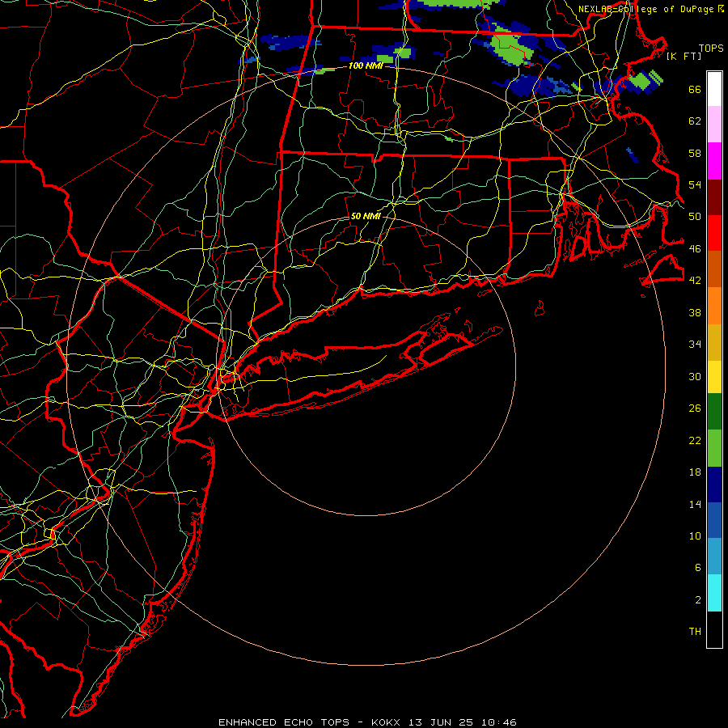The height and width of the screenshot is (728, 728).
Task: Click the 'TOPS' legend title
Action: [711, 49]
